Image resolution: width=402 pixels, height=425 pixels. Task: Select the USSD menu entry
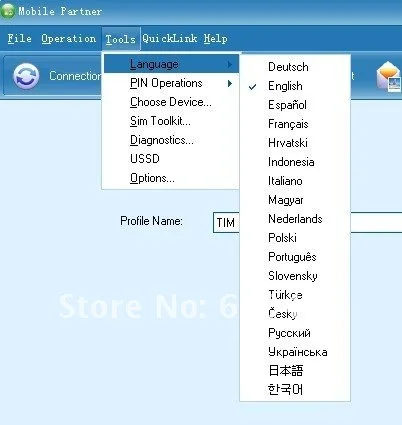[x=171, y=159]
